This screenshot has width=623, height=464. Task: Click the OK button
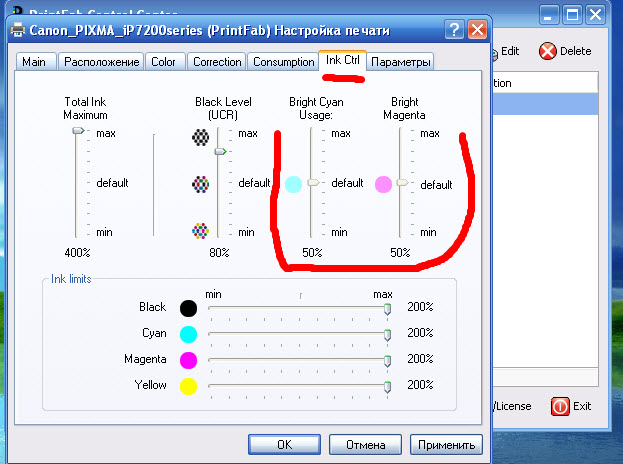284,444
